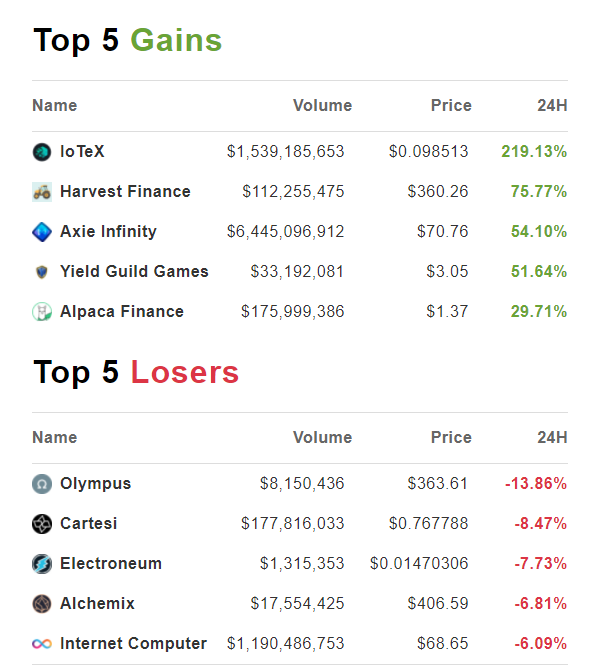Screen dimensions: 600x665
Task: Click the Alpaca Finance logo icon
Action: click(41, 312)
